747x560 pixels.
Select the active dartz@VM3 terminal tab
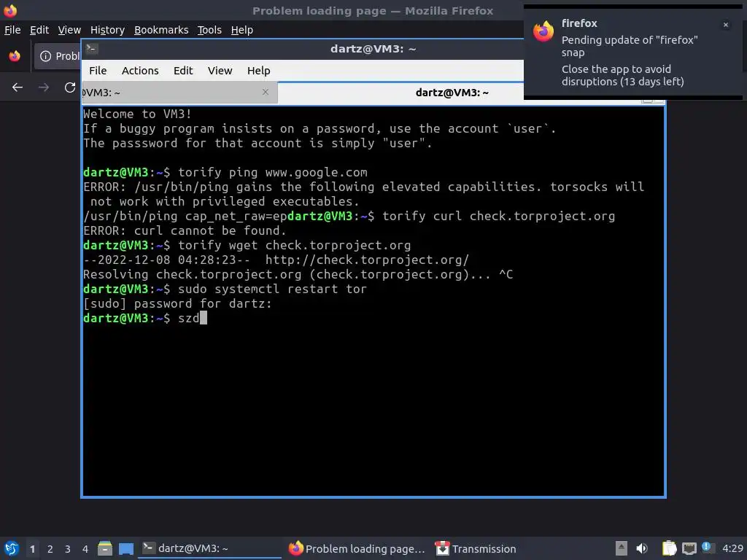(x=452, y=93)
